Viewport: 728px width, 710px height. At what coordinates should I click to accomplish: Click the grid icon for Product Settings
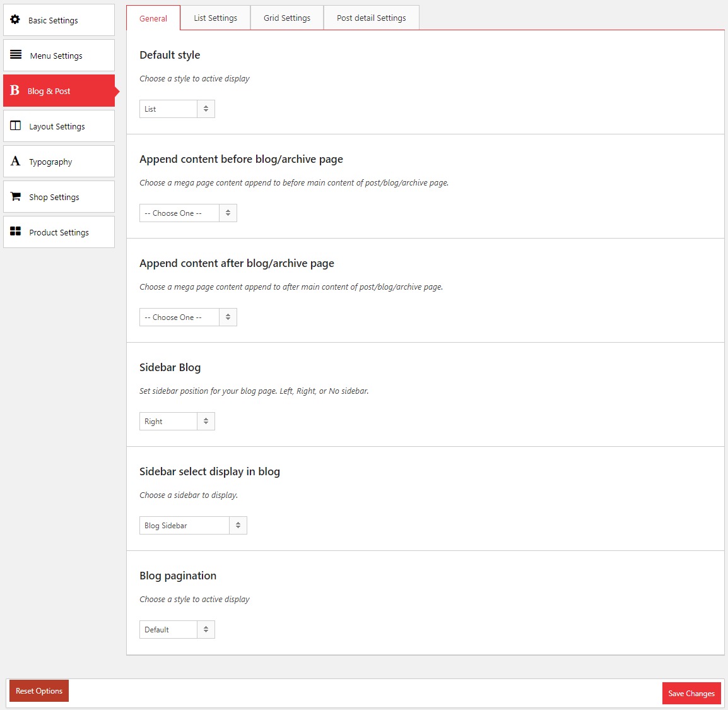click(16, 232)
